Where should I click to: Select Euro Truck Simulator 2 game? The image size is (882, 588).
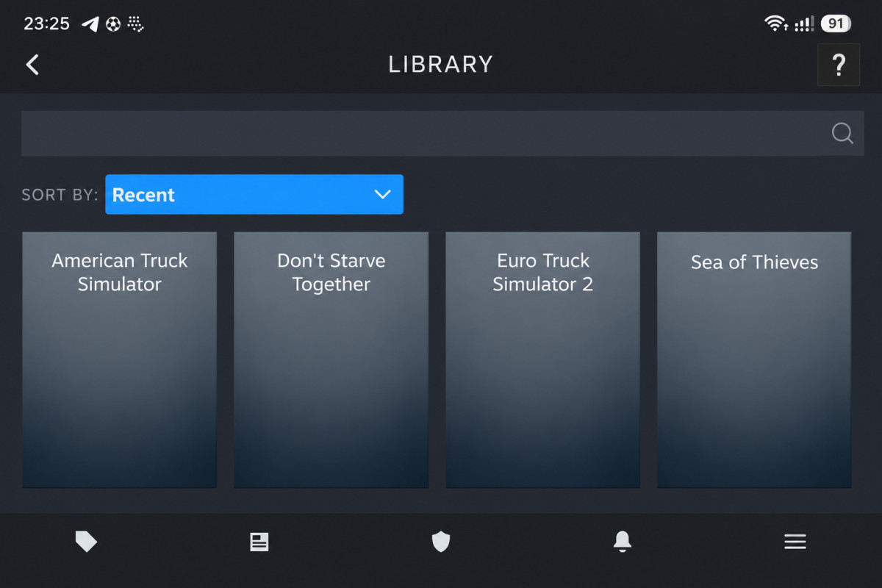(543, 360)
